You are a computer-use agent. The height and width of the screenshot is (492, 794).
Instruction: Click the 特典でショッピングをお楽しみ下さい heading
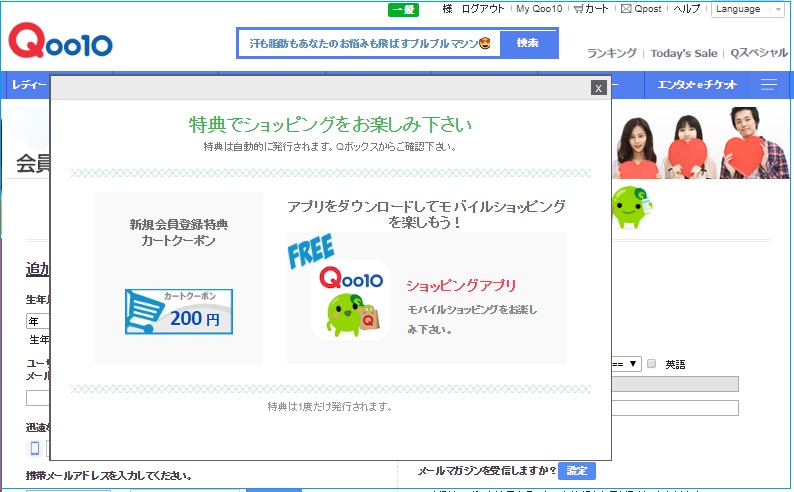pyautogui.click(x=331, y=125)
